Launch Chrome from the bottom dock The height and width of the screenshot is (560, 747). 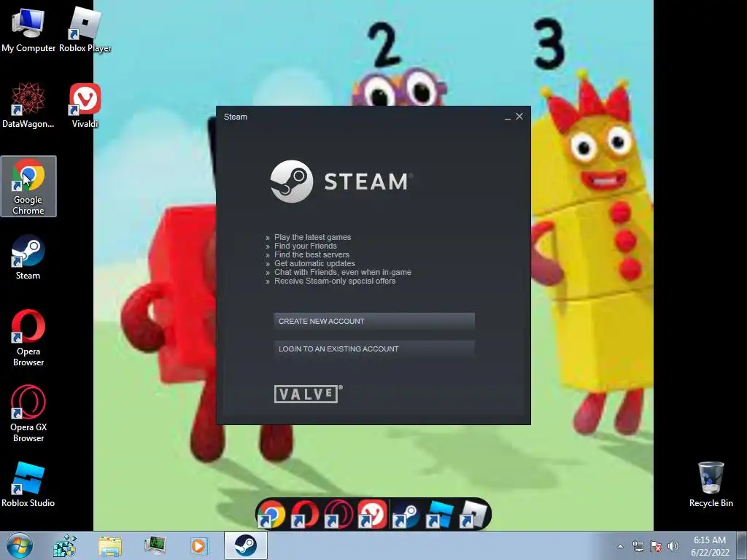(272, 515)
